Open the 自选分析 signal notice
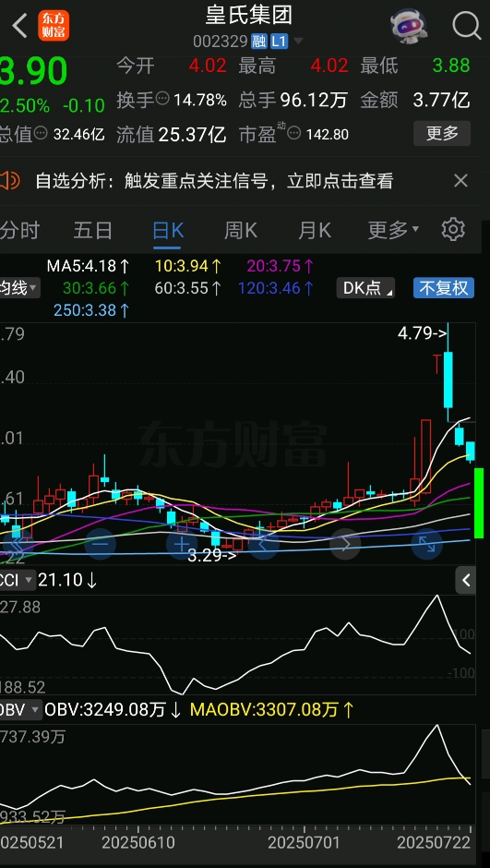 coord(214,180)
